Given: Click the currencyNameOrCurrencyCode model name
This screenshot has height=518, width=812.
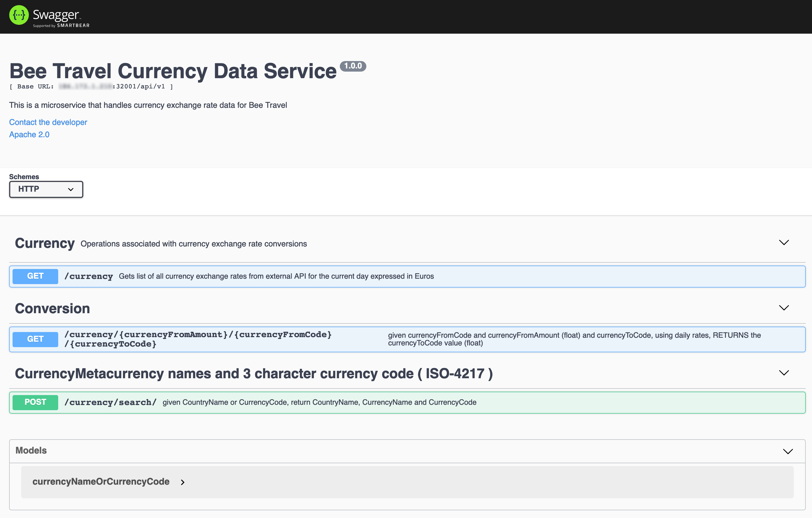Looking at the screenshot, I should (x=101, y=481).
